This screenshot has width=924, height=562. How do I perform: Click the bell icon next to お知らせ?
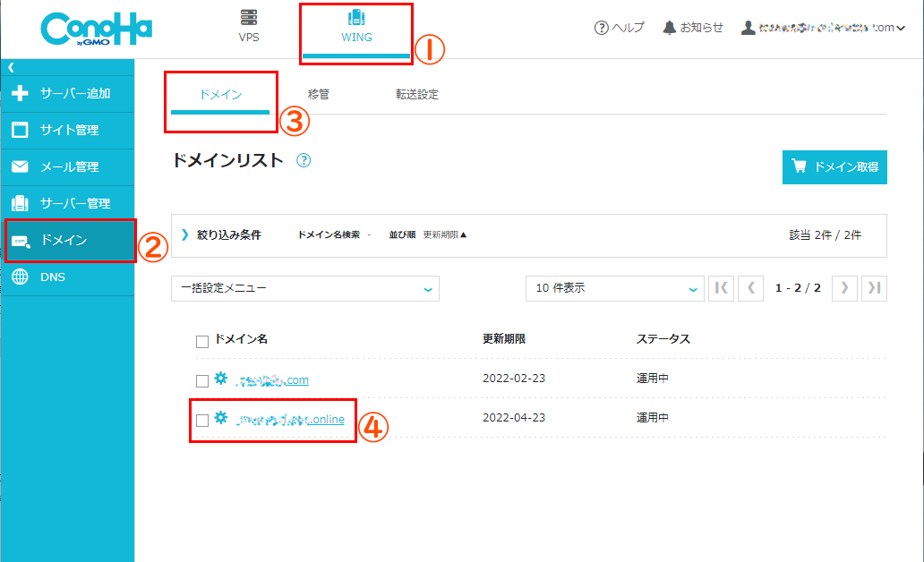(x=669, y=28)
